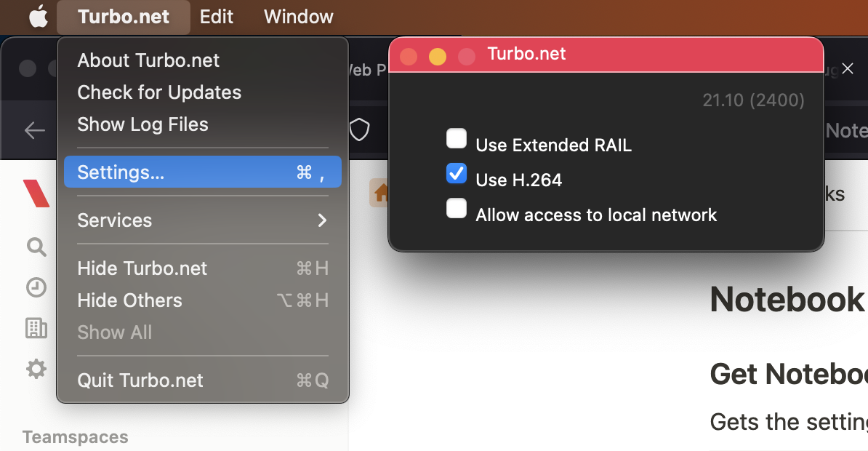Open the Edit menu

point(216,16)
